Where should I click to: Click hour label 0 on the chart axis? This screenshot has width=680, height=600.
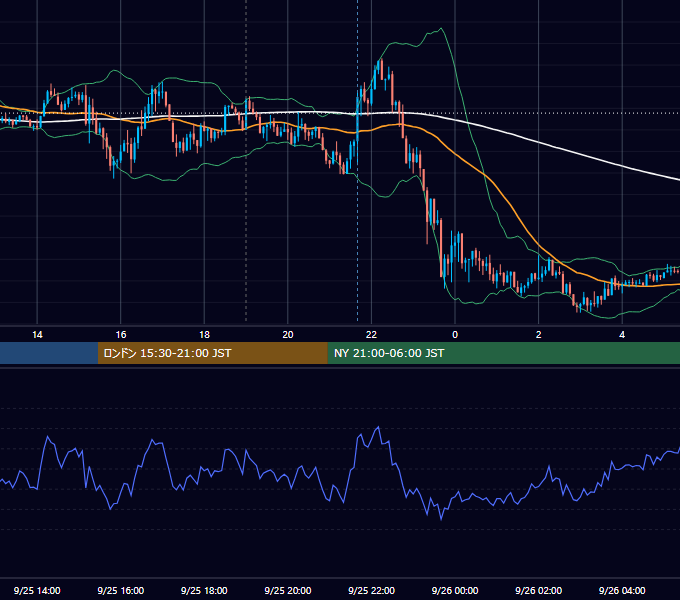click(455, 335)
